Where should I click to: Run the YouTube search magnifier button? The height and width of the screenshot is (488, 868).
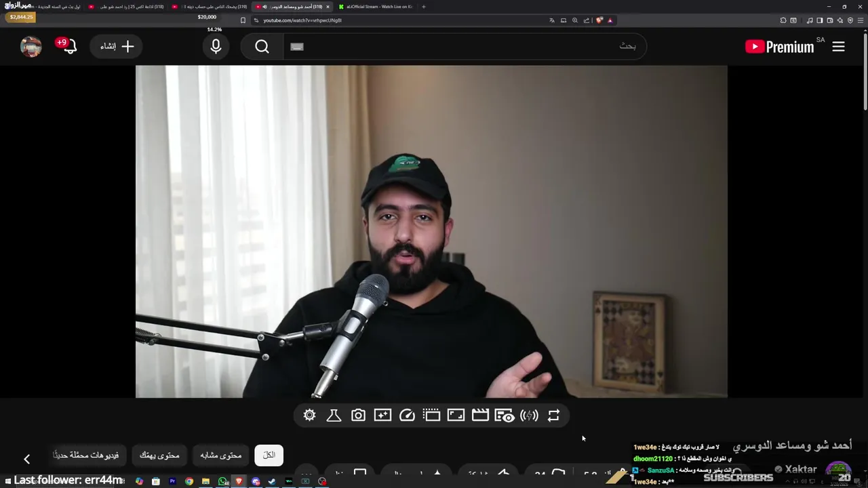(262, 47)
